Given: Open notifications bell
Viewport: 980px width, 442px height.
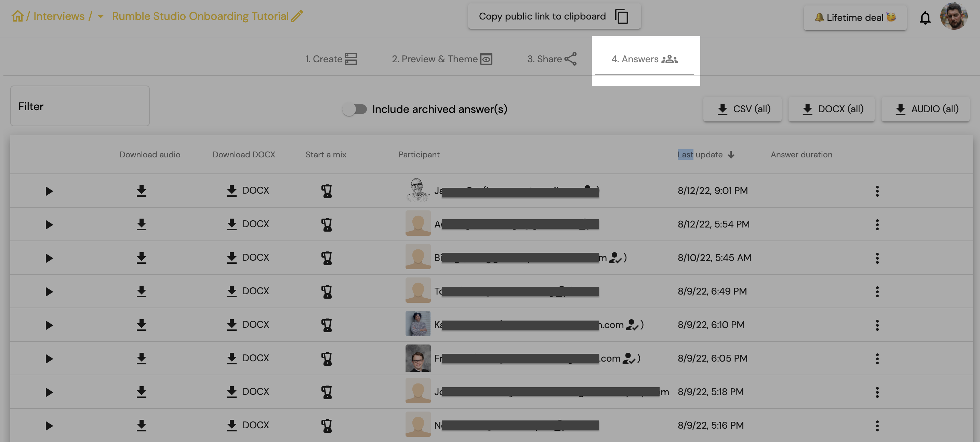Looking at the screenshot, I should click(925, 17).
